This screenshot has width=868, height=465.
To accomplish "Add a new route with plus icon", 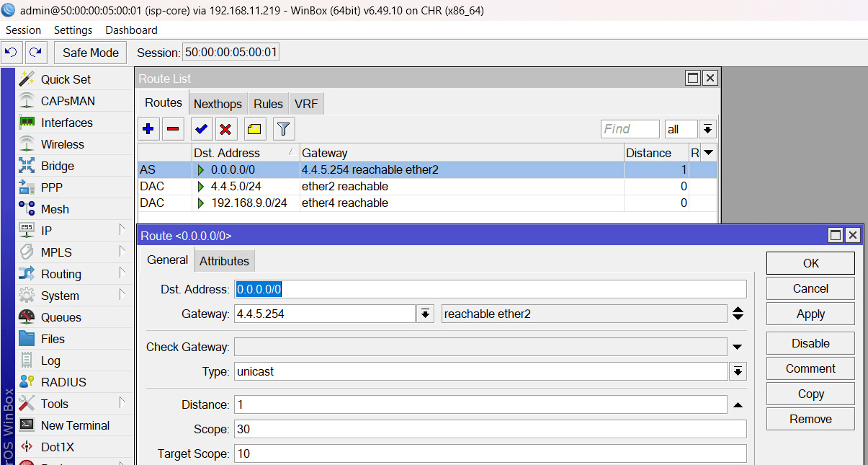I will pos(148,129).
